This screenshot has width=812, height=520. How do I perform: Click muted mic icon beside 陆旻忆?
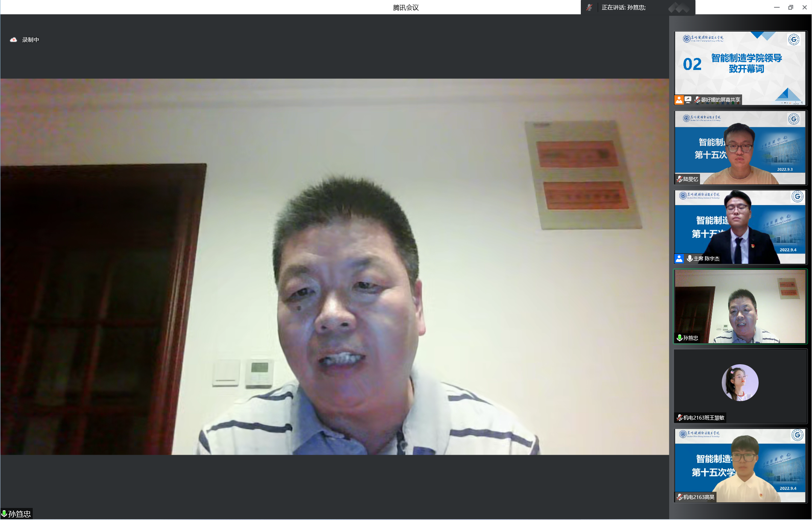point(680,179)
